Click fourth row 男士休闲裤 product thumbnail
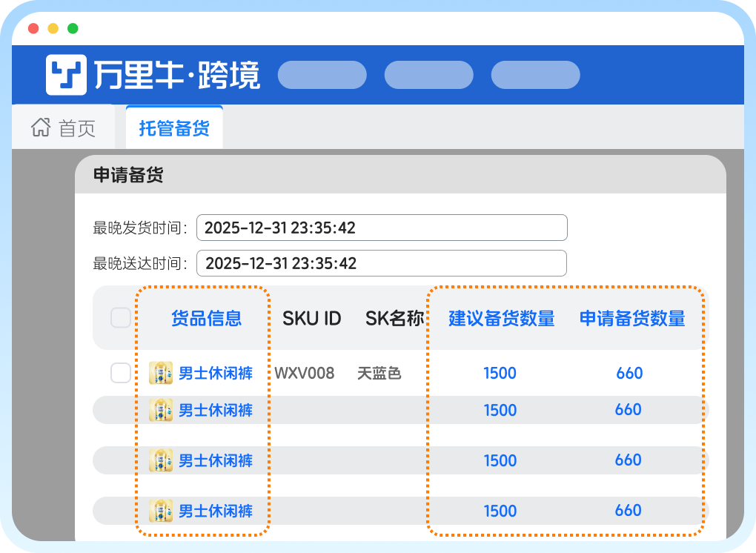This screenshot has width=756, height=553. coord(161,511)
